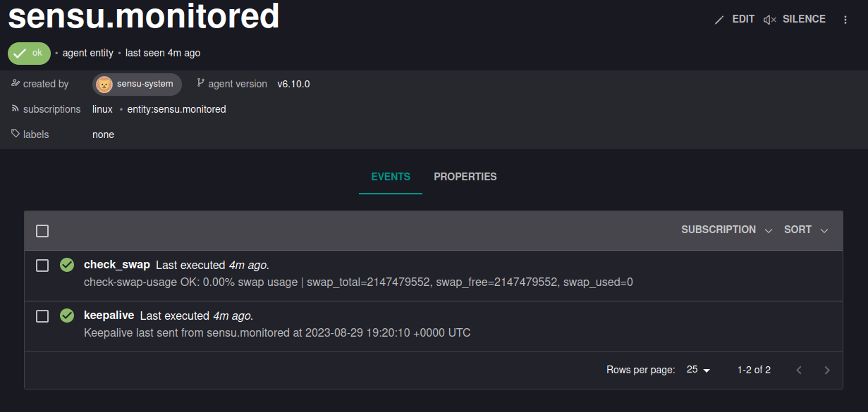Click the sensu-system avatar icon
The width and height of the screenshot is (868, 412).
[x=104, y=85]
